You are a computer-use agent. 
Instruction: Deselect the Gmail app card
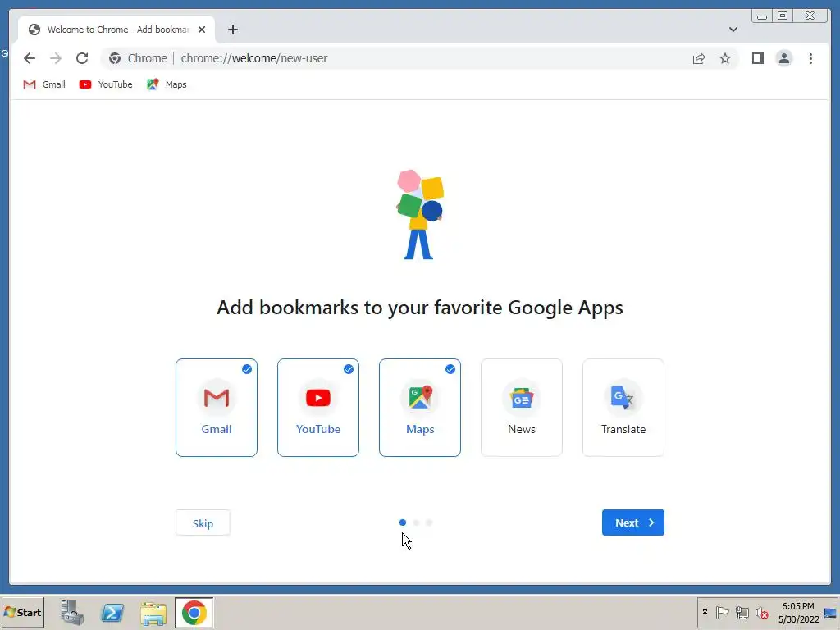[x=217, y=408]
